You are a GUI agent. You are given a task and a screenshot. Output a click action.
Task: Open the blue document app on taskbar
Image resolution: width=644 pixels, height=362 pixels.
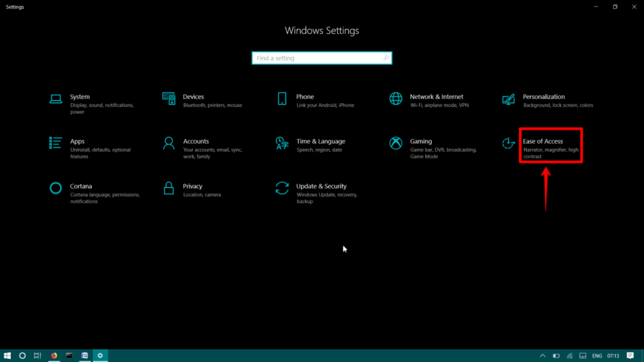click(85, 356)
